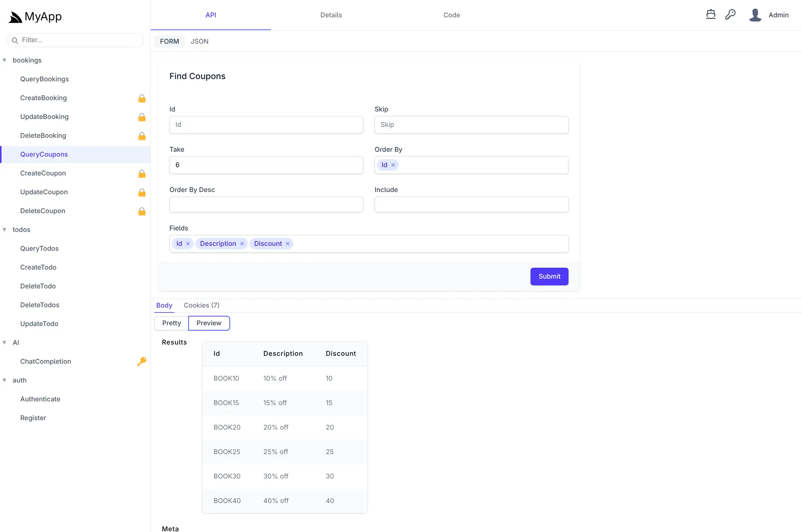This screenshot has width=802, height=532.
Task: Click the lock icon beside CreateBooking
Action: point(142,98)
